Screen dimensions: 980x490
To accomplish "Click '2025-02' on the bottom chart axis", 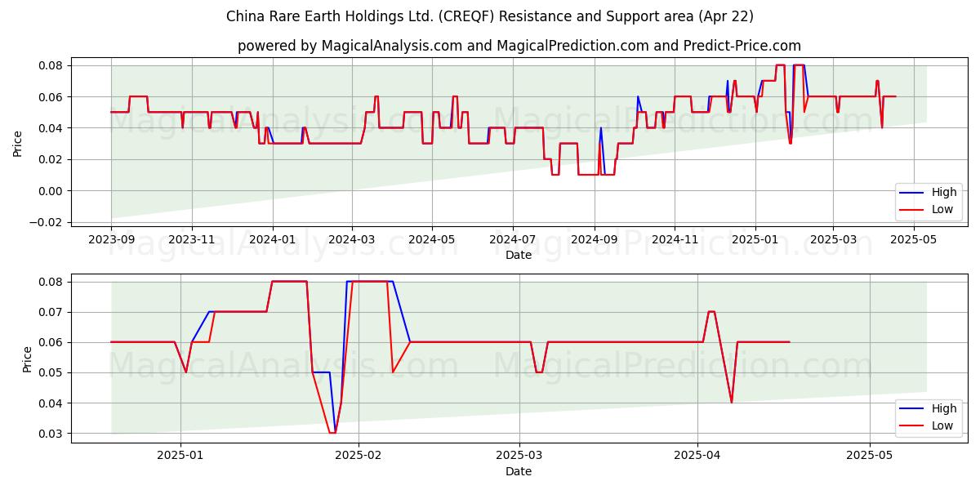I will 359,457.
